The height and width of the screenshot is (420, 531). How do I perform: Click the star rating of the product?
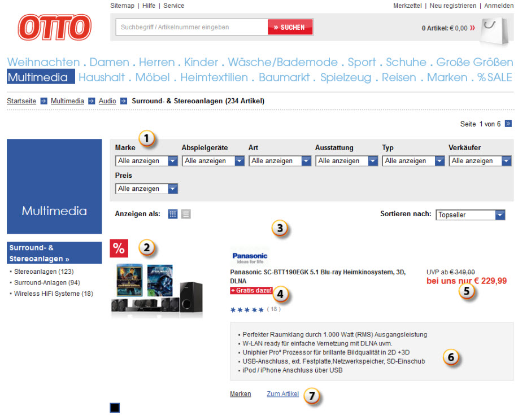tap(247, 310)
